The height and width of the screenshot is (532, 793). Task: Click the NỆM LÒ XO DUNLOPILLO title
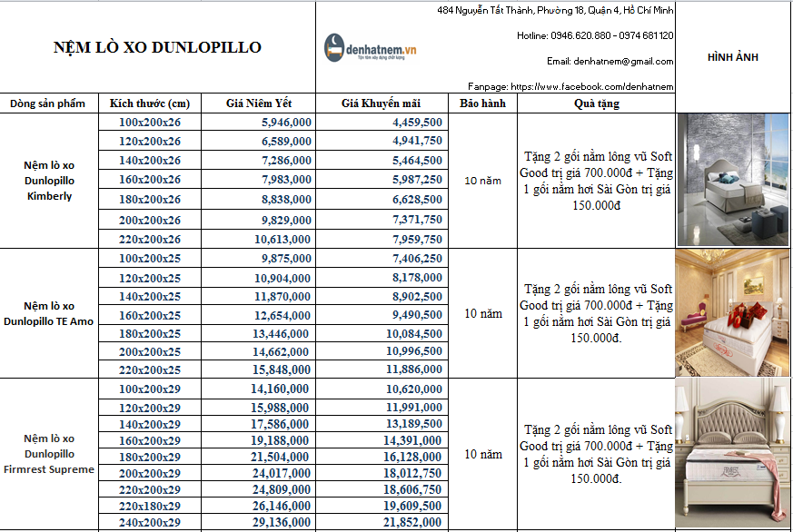click(157, 47)
